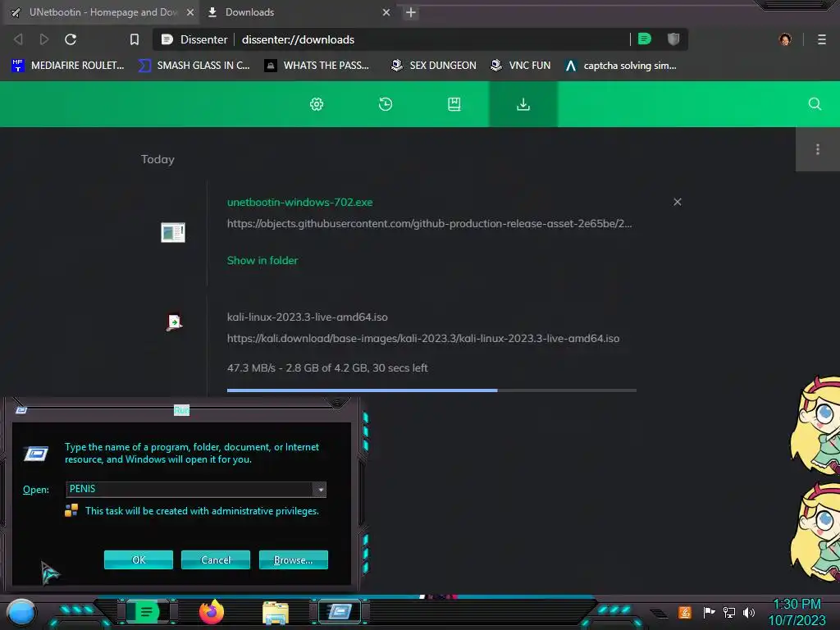Click the orange Java tray icon
The width and height of the screenshot is (840, 630).
point(684,612)
